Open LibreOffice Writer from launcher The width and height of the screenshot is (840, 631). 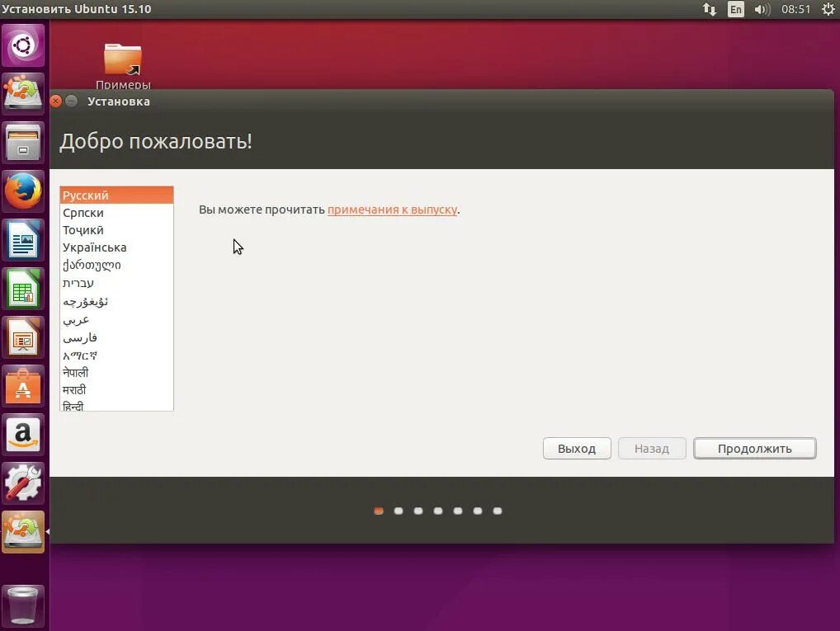point(23,239)
